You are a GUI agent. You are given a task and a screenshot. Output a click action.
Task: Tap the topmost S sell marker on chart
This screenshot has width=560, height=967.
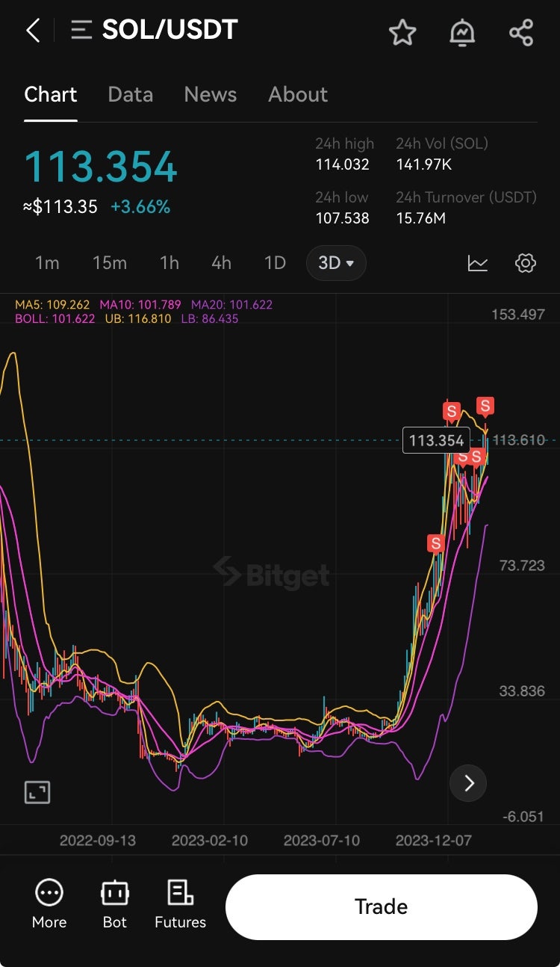click(x=485, y=407)
